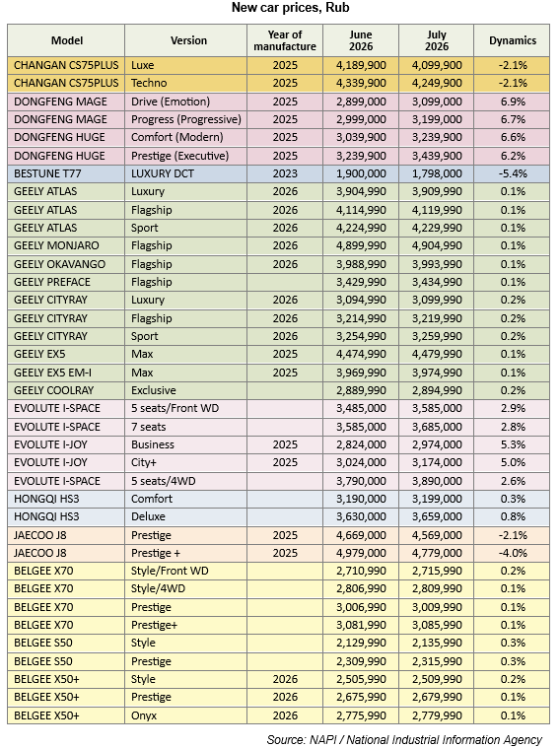Click the 6.9% dynamics cell
Image resolution: width=560 pixels, height=748 pixels.
coord(513,102)
